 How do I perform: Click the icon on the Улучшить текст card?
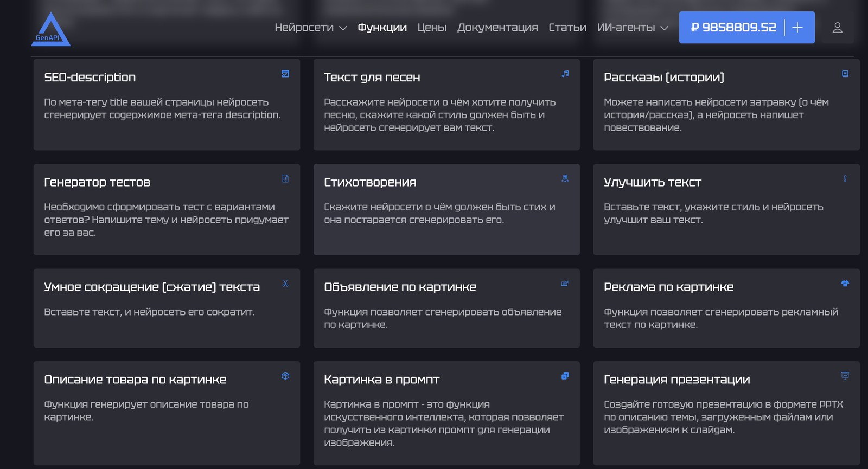tap(845, 178)
